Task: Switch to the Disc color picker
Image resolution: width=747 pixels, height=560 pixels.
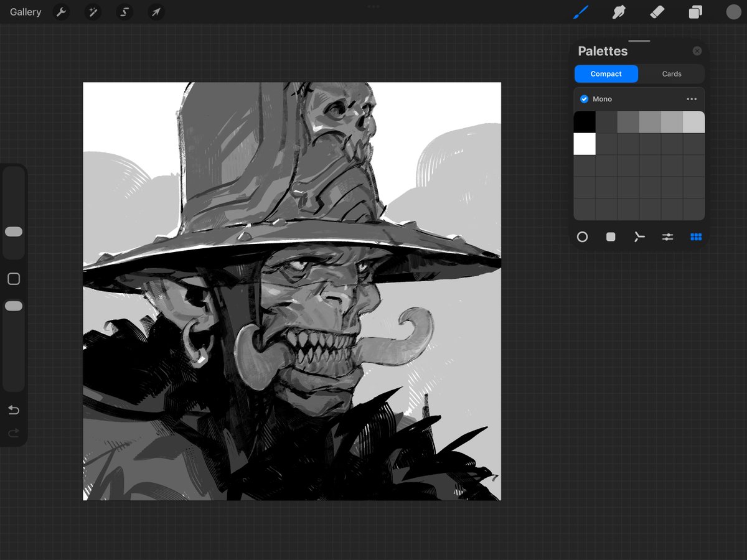Action: (583, 236)
